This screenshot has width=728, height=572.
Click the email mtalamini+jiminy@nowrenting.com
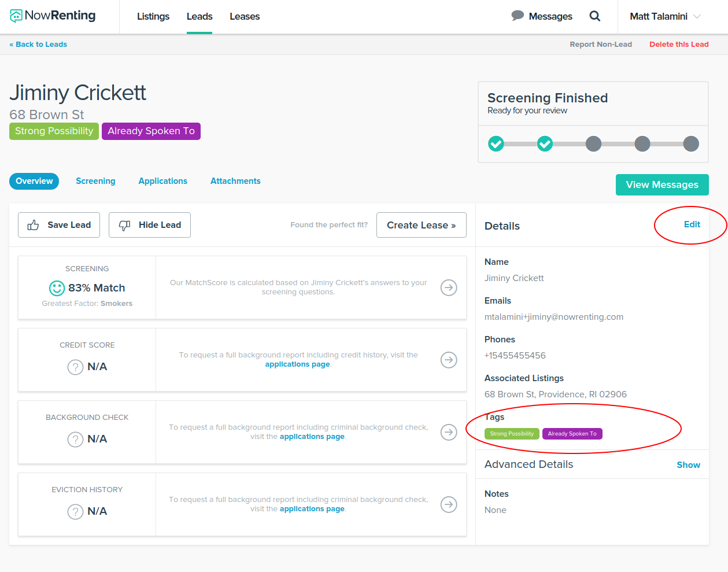coord(554,317)
